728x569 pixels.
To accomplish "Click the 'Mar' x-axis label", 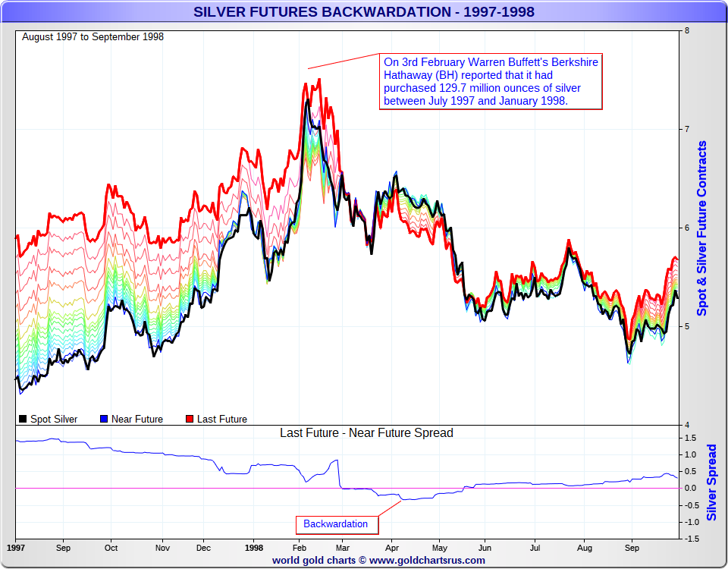I will click(x=343, y=548).
